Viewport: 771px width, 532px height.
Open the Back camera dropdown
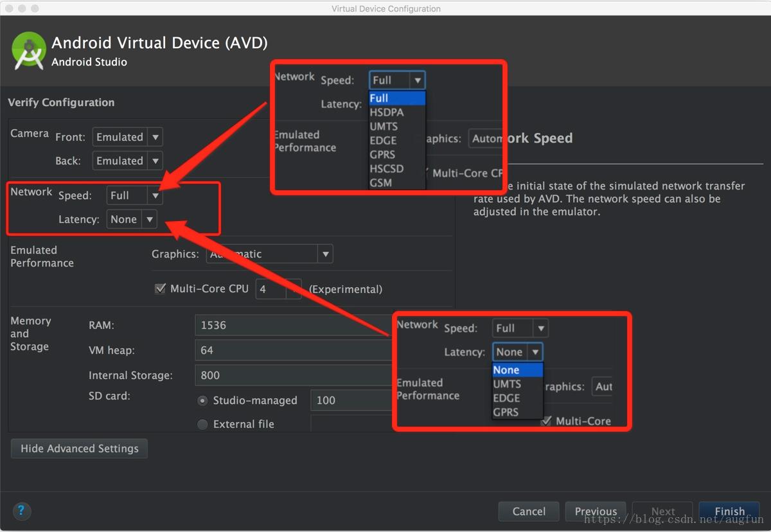[127, 161]
